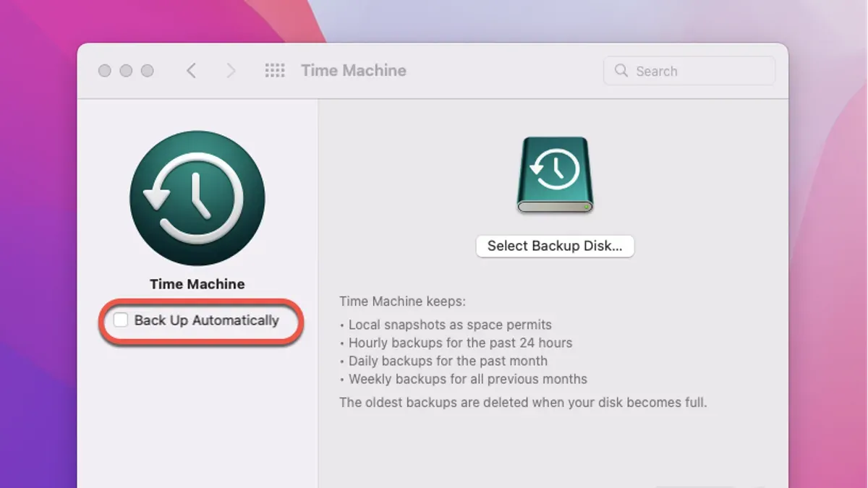Show all preferences with the grid icon
Screen dimensions: 868x488
pyautogui.click(x=275, y=71)
